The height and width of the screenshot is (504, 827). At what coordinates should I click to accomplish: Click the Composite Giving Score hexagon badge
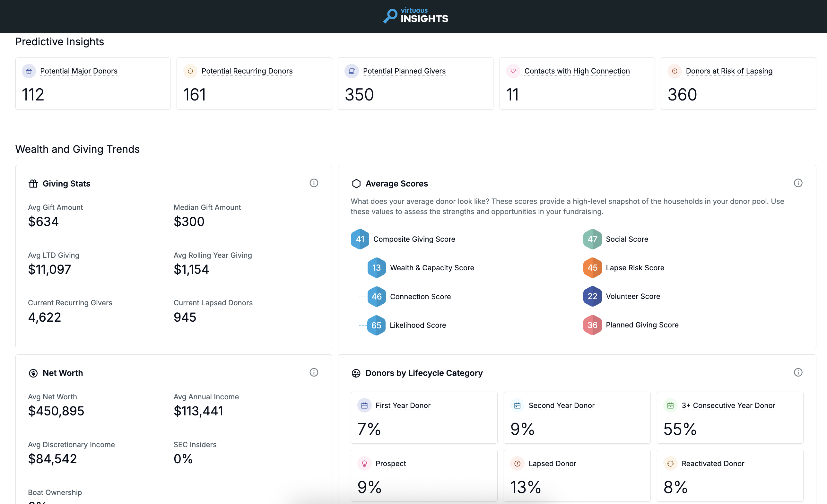(x=360, y=239)
